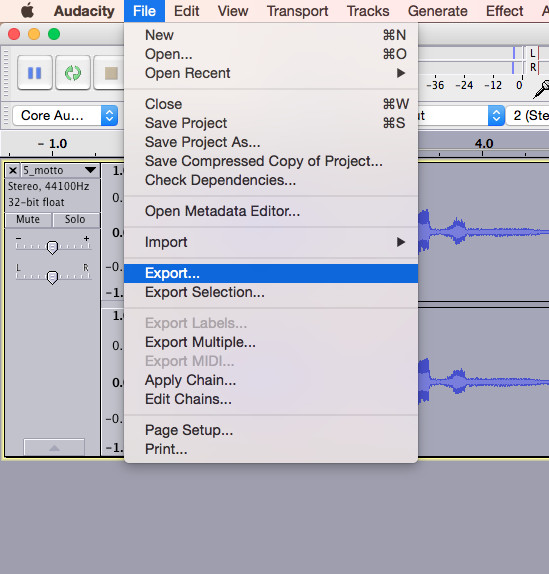
Task: Click the lower channel waveform
Action: click(483, 382)
